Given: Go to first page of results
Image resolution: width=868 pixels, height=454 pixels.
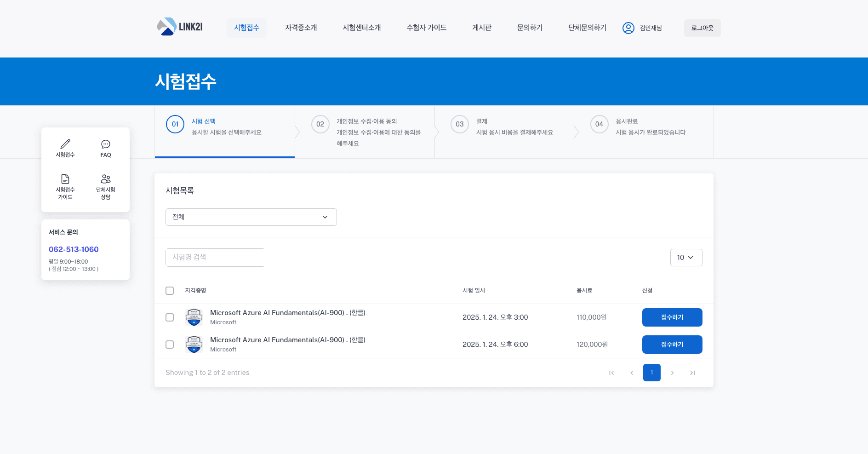Looking at the screenshot, I should coord(611,373).
